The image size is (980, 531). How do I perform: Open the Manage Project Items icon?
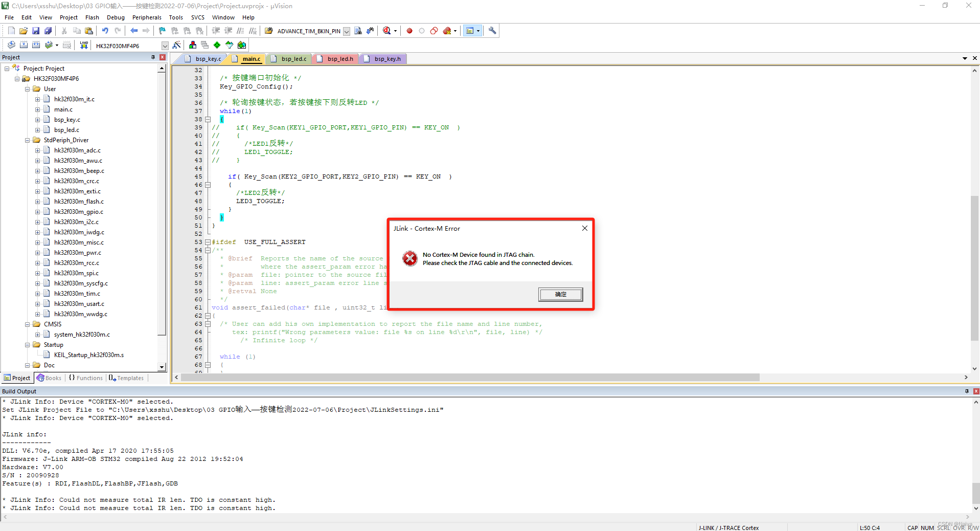coord(193,45)
